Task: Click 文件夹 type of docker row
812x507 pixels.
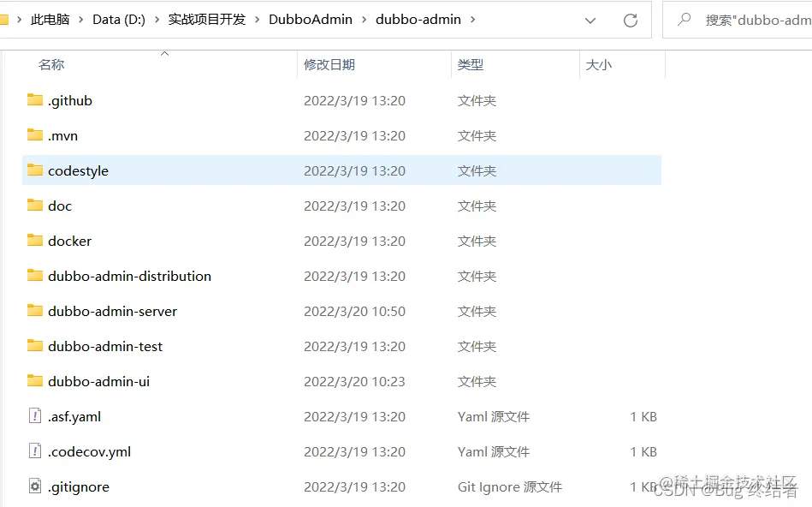Action: 477,241
